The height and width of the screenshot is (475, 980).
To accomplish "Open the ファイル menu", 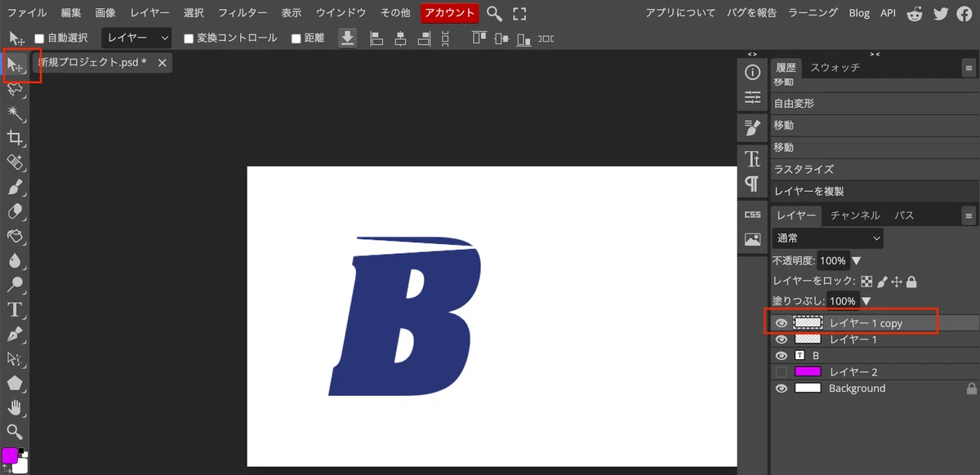I will 27,13.
